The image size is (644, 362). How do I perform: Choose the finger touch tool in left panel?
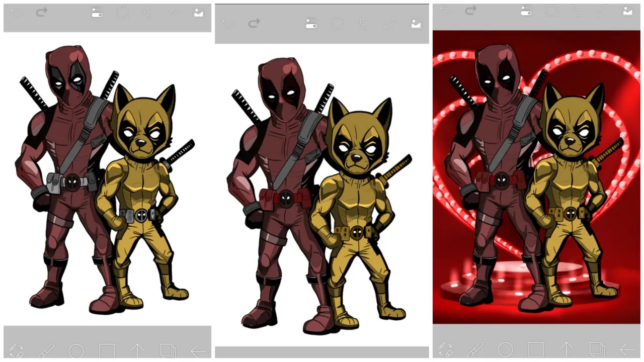(148, 13)
